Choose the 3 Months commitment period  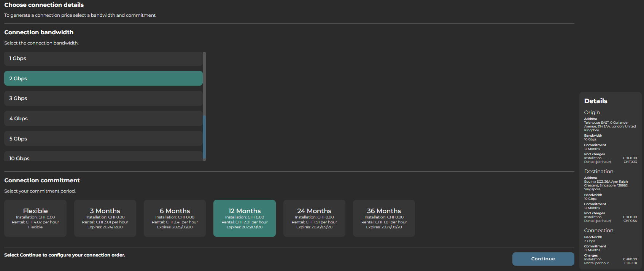[105, 218]
